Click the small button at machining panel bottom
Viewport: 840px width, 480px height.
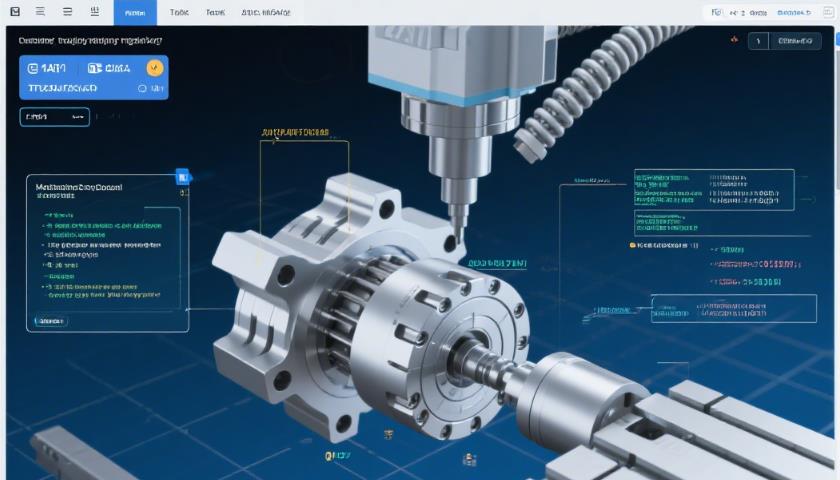click(x=51, y=321)
